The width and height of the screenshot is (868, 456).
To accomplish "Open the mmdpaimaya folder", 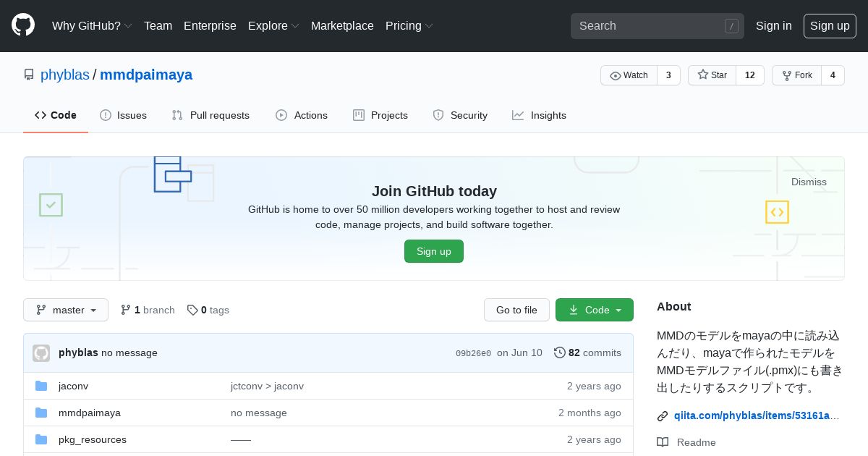I will [90, 413].
